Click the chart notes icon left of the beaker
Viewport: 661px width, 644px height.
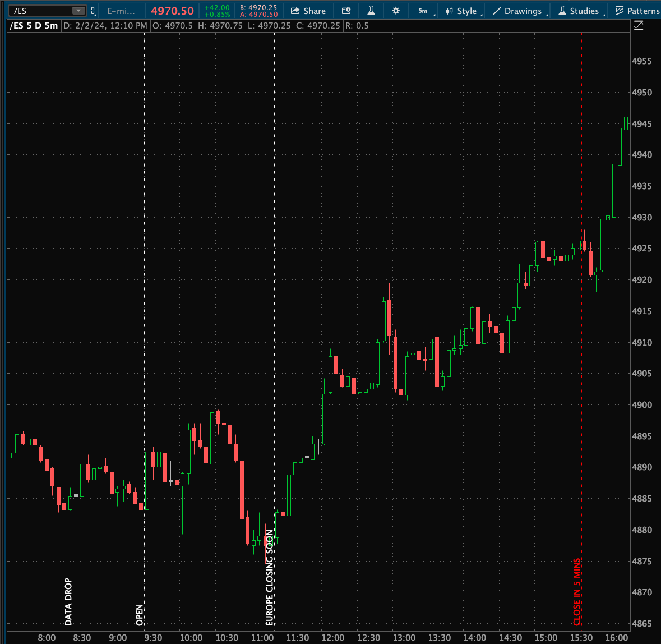click(346, 11)
